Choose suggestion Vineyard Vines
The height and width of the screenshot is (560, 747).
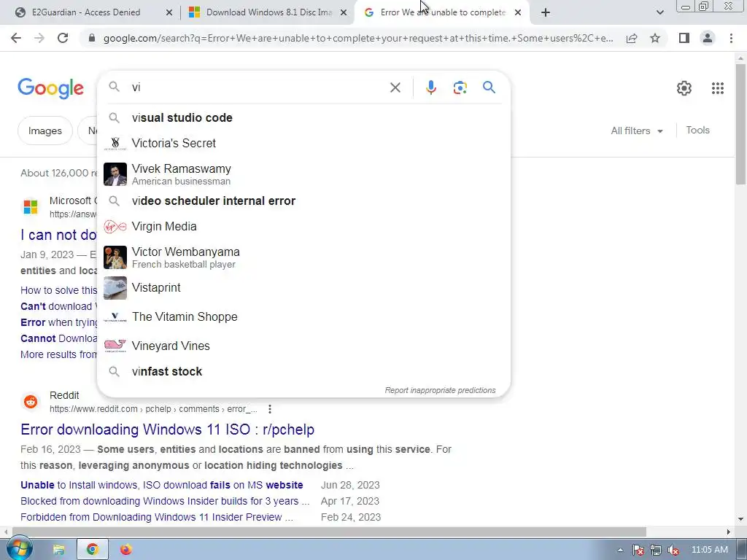click(x=303, y=346)
